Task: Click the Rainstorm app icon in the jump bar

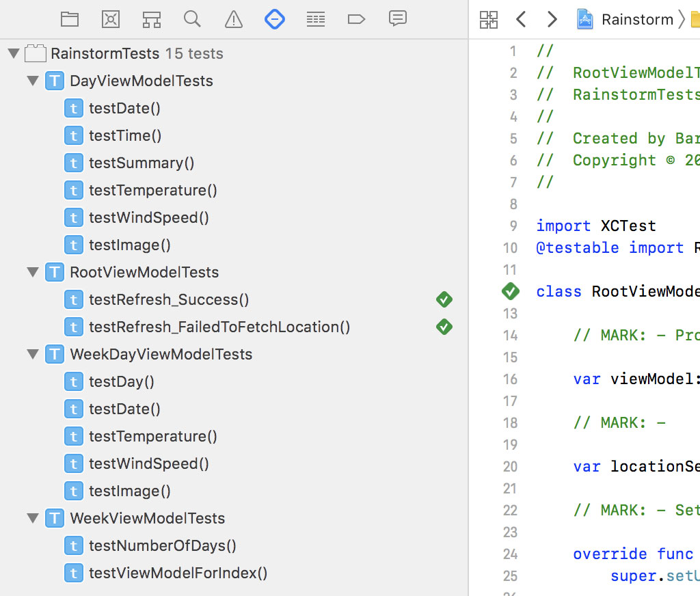Action: click(584, 19)
